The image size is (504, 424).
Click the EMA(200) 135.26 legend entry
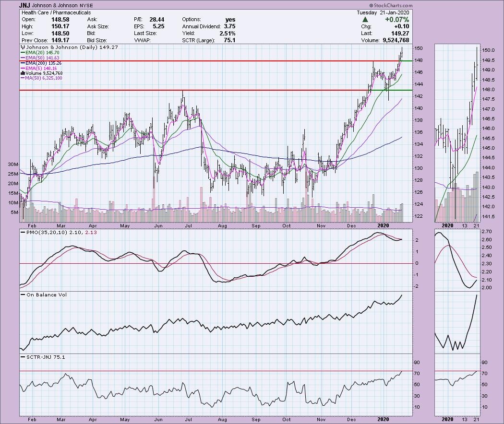(x=41, y=63)
